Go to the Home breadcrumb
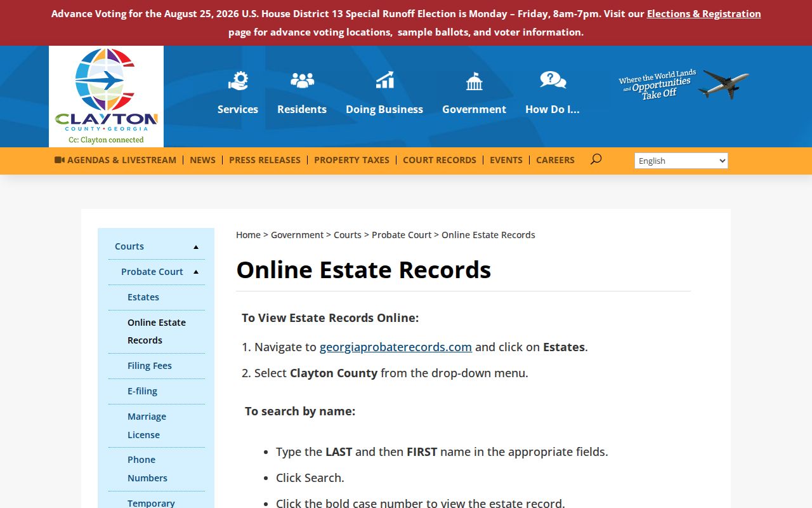 tap(248, 235)
